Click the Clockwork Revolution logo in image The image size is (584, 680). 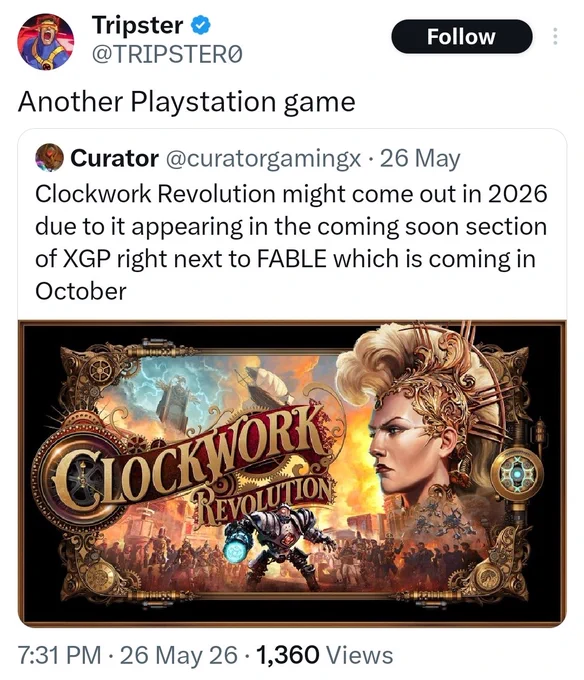coord(191,468)
